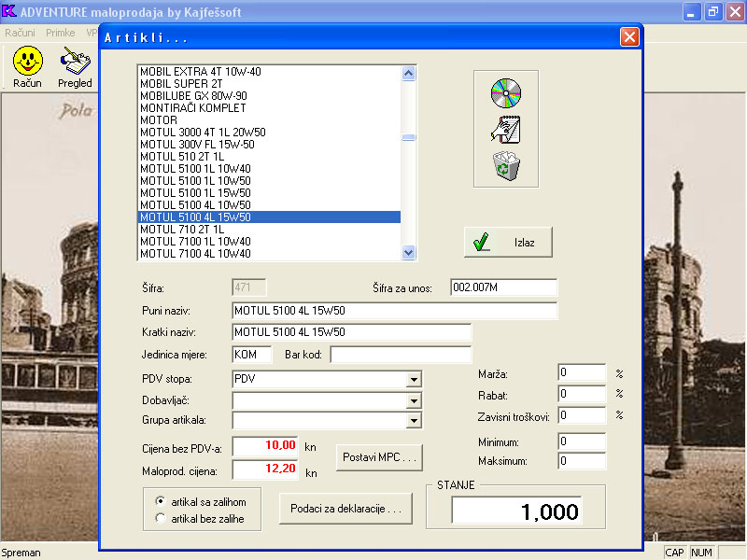Open the Dobavljač dropdown
This screenshot has width=747, height=560.
(414, 400)
